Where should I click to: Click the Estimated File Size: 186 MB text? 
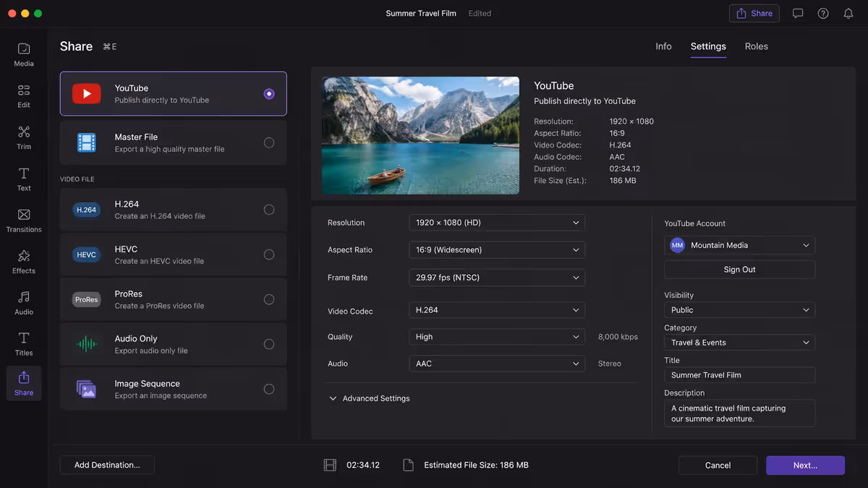[476, 465]
